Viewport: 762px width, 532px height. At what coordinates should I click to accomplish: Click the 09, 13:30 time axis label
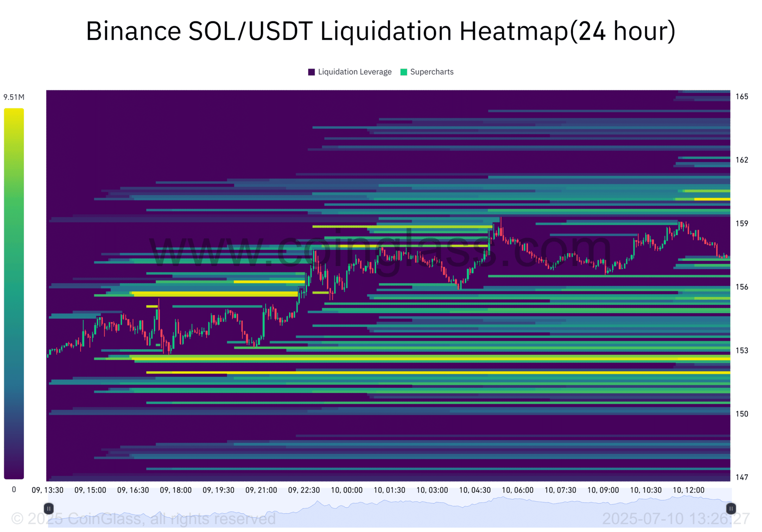(48, 490)
